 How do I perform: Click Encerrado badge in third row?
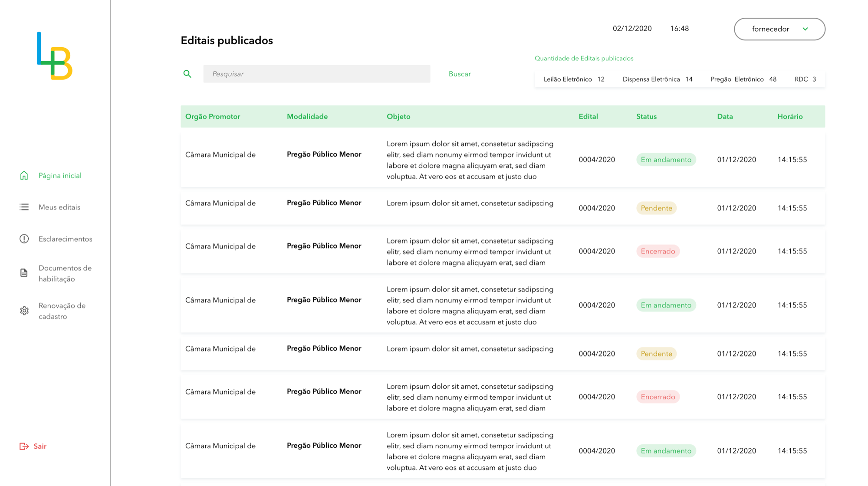click(658, 251)
